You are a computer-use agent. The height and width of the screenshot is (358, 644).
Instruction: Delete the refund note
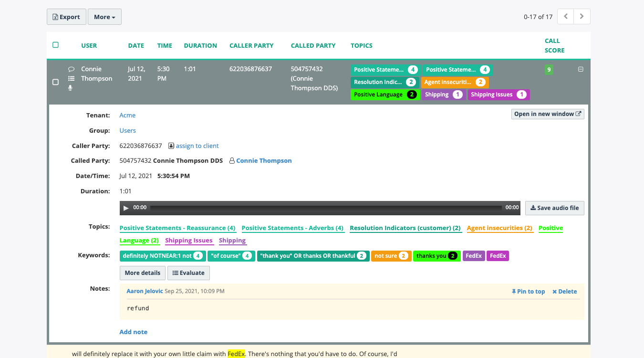coord(564,292)
